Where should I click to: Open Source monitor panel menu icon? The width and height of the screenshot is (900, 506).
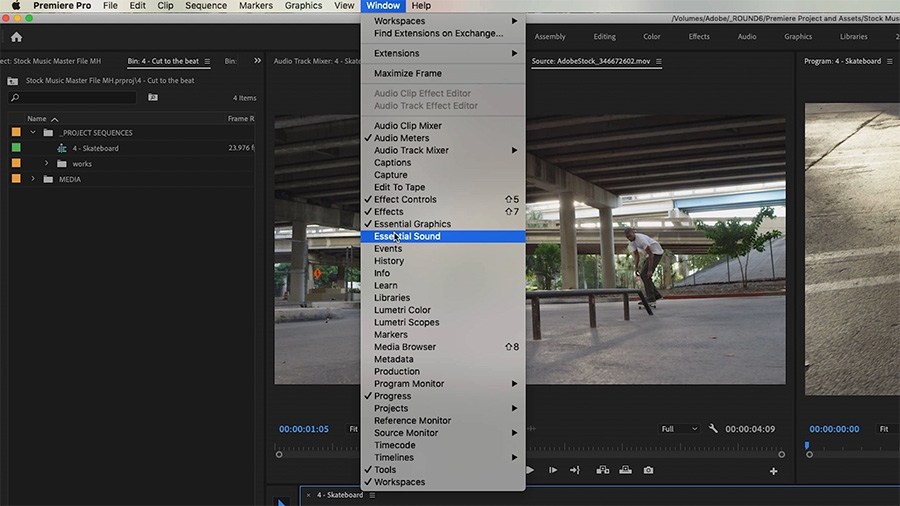659,61
